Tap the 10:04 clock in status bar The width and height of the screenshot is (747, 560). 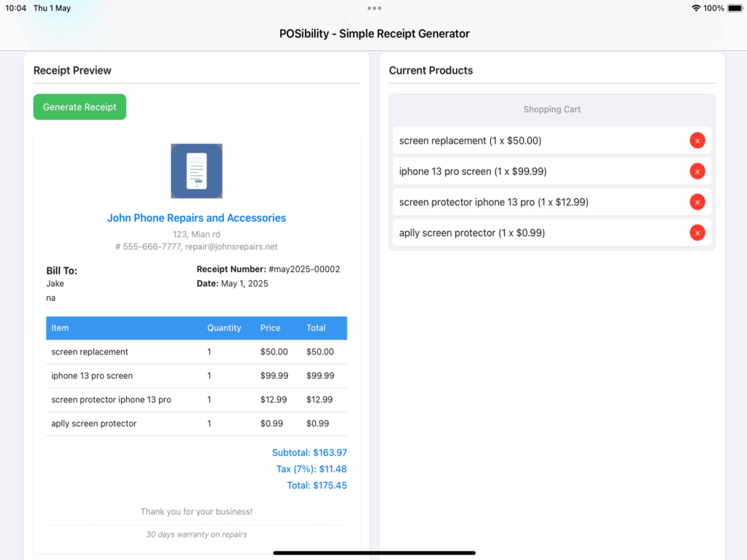pos(16,8)
